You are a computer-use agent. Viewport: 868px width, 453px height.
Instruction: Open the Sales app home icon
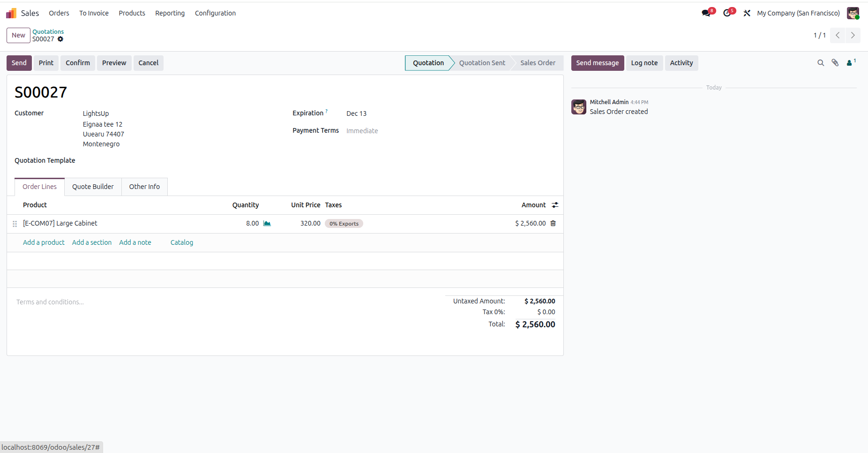(11, 13)
